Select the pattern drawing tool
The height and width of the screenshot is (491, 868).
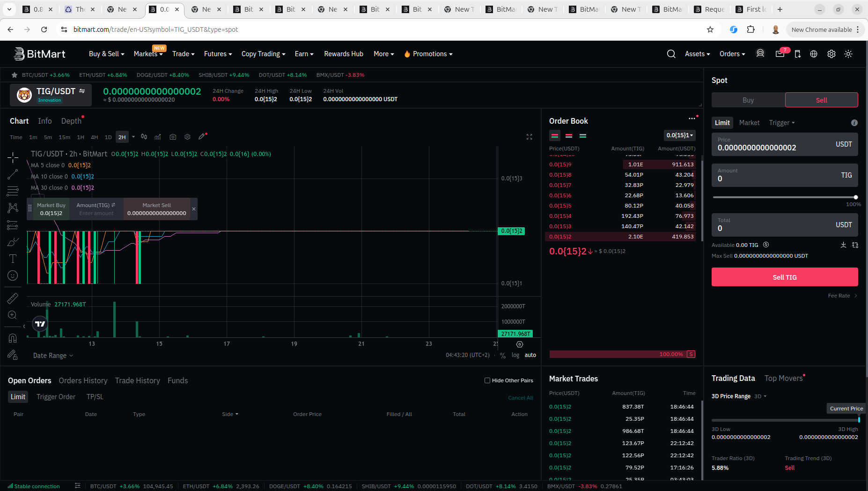coord(13,208)
